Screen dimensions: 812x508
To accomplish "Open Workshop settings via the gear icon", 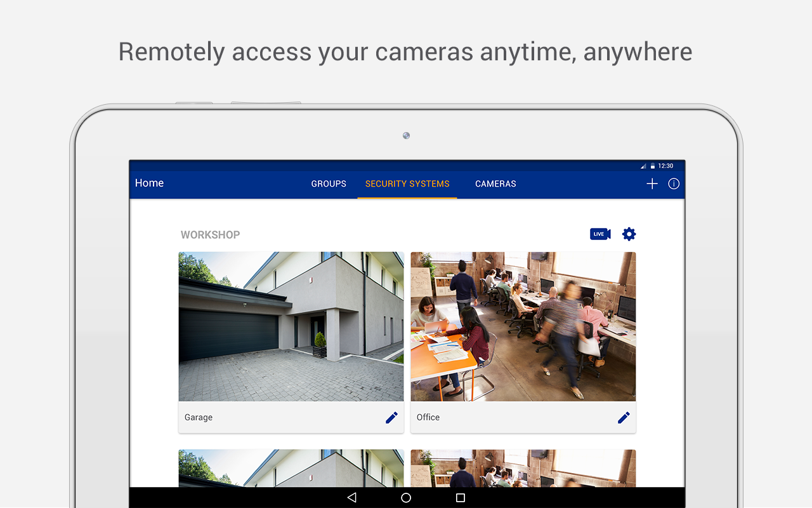I will (x=629, y=234).
